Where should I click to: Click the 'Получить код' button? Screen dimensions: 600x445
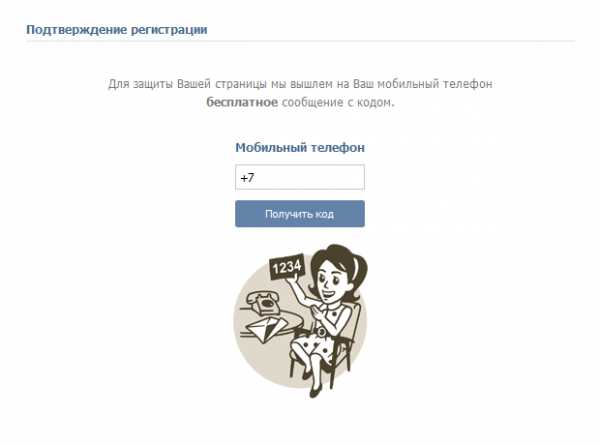coord(300,214)
